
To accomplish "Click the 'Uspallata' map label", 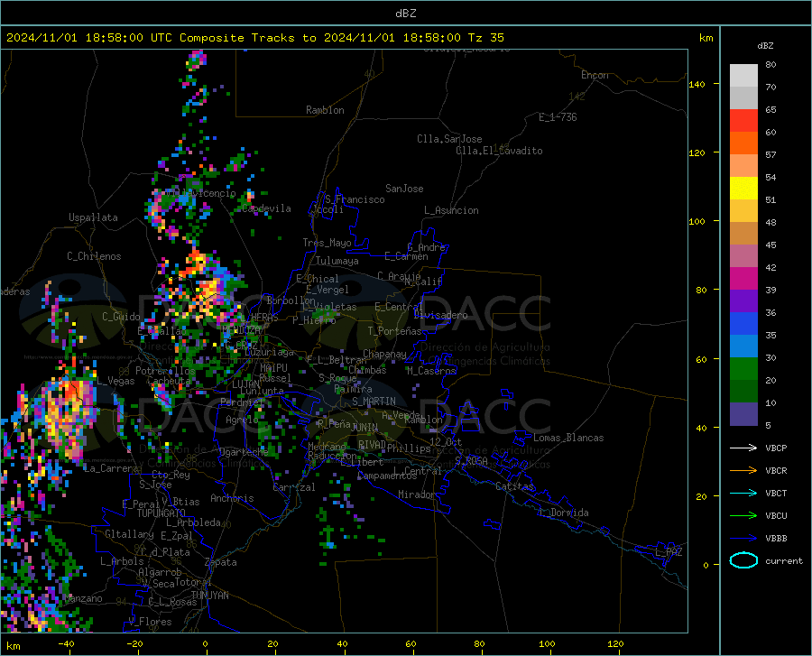I will pyautogui.click(x=93, y=218).
